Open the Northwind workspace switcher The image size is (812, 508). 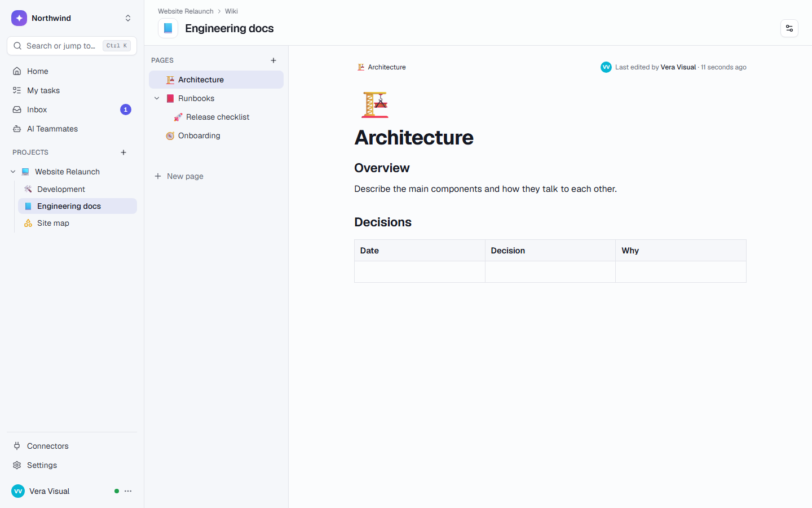coord(72,18)
